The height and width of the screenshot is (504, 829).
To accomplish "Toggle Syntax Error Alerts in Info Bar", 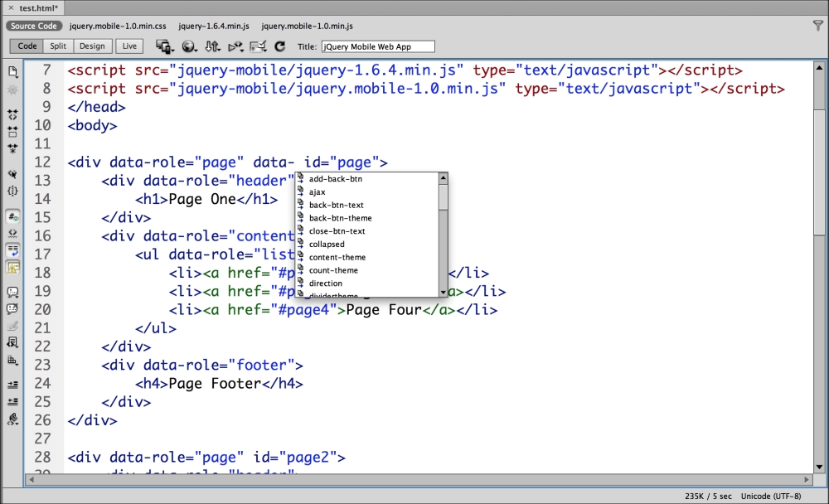I will pos(12,268).
